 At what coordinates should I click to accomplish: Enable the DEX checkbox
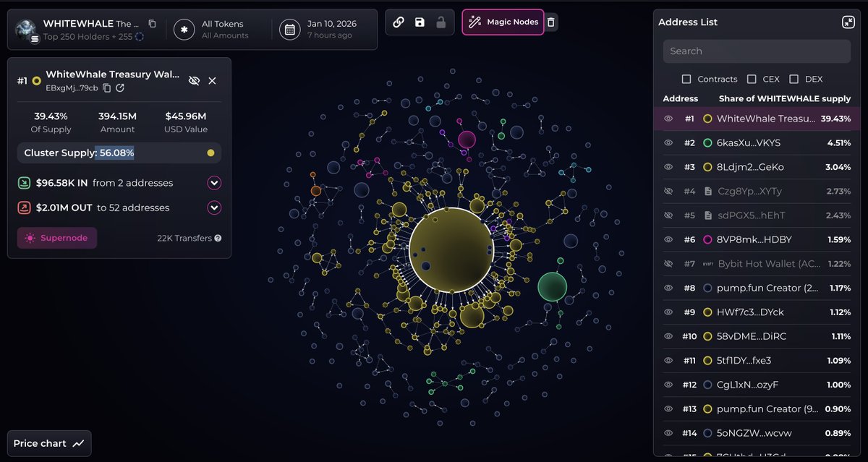[x=793, y=79]
